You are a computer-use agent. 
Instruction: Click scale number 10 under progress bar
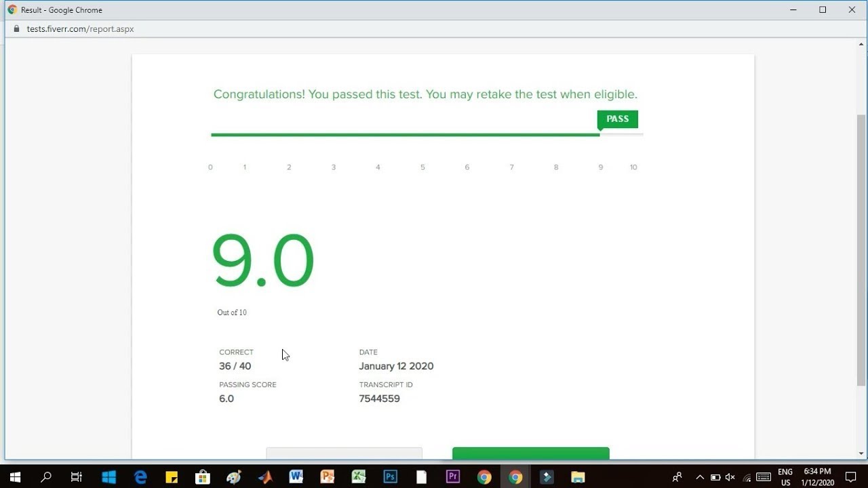coord(633,167)
